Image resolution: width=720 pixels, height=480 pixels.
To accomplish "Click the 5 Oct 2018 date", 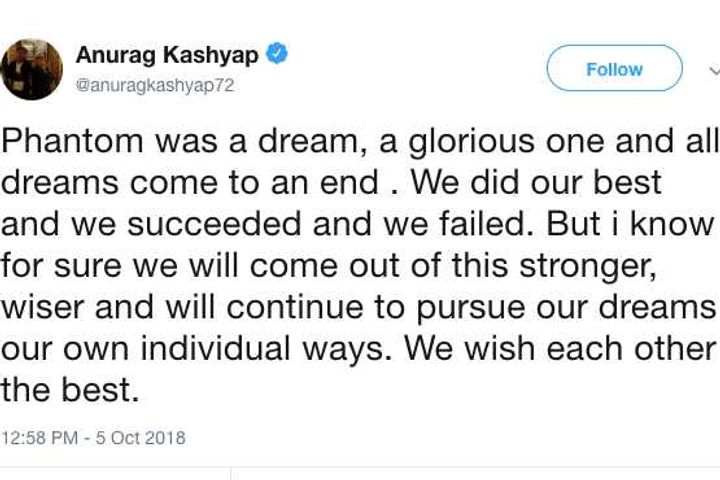I will click(x=144, y=438).
